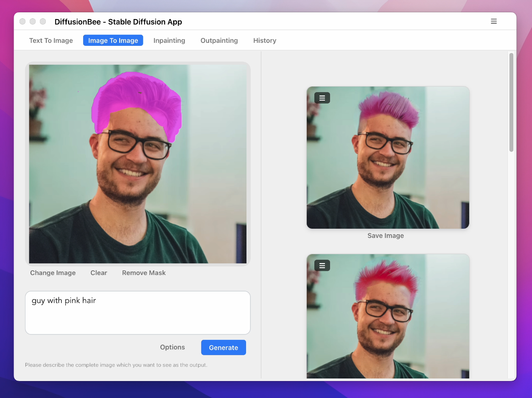Open menu icon on second generated image
Viewport: 532px width, 398px height.
pos(322,266)
